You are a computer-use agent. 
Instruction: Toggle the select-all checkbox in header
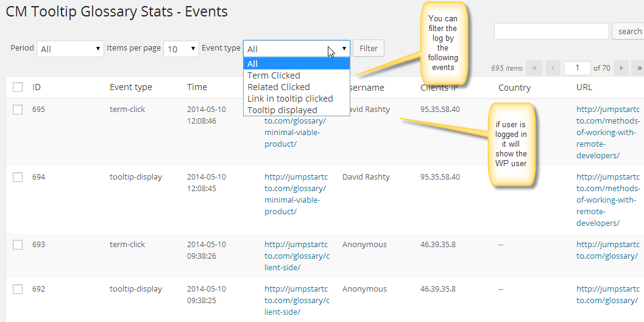pos(18,88)
